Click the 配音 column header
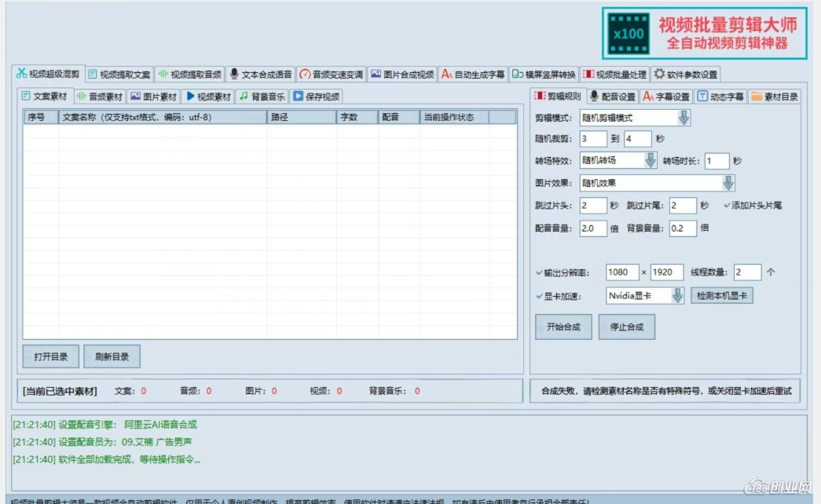The width and height of the screenshot is (821, 504). pos(399,117)
